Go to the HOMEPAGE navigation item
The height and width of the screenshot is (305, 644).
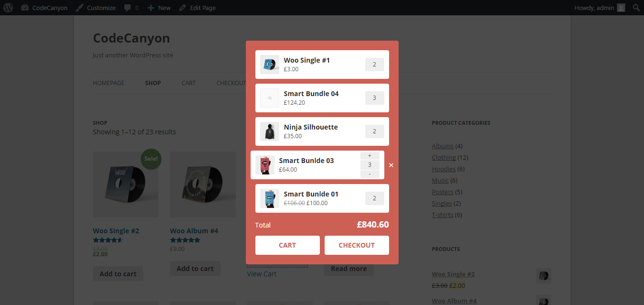[108, 83]
